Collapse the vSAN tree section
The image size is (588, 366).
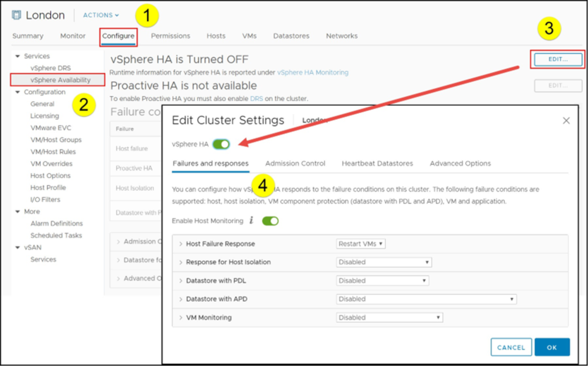(18, 247)
